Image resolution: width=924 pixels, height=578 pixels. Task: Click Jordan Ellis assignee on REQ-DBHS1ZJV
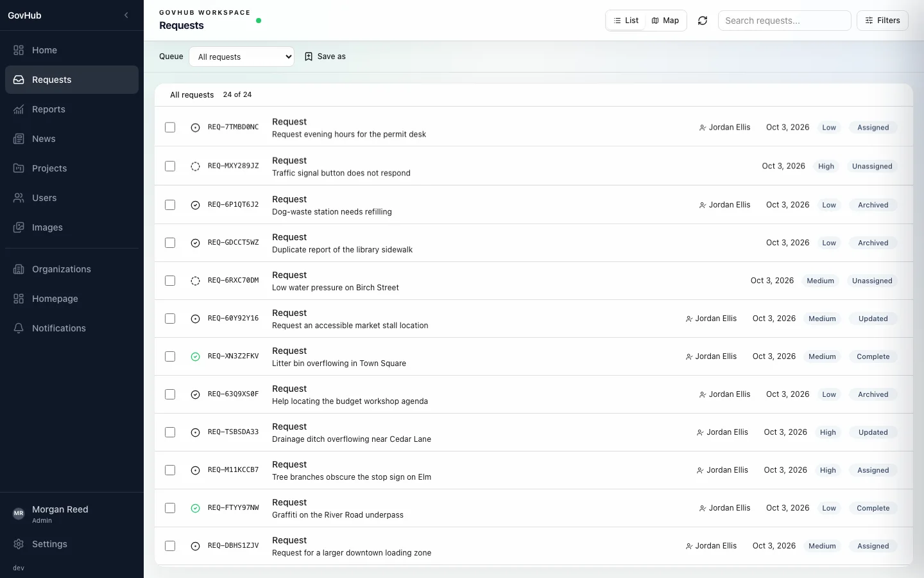(711, 546)
